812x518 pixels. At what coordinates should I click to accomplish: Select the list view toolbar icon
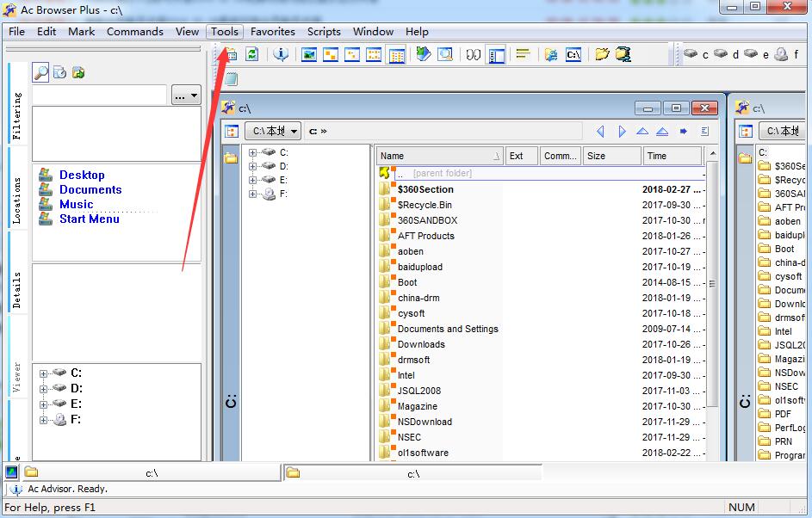374,54
